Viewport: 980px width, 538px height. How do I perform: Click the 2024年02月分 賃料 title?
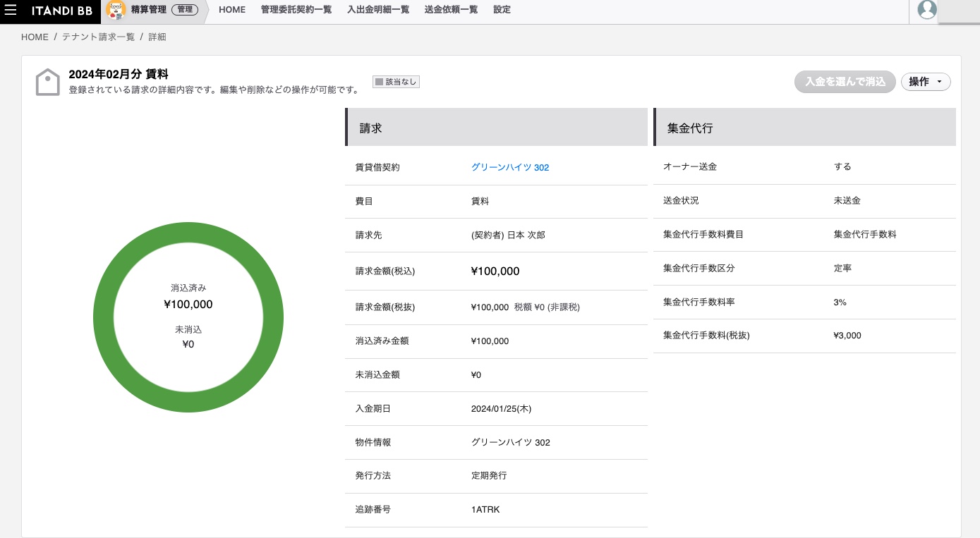click(119, 74)
